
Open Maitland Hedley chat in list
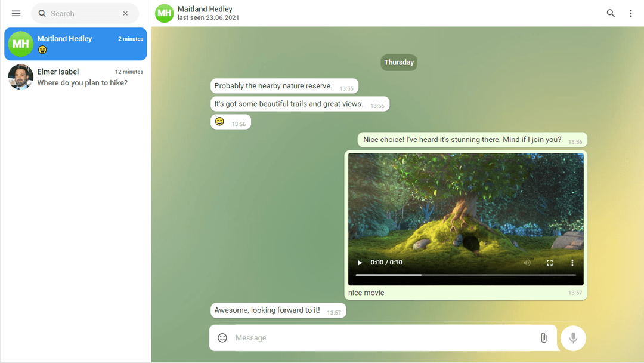tap(76, 44)
